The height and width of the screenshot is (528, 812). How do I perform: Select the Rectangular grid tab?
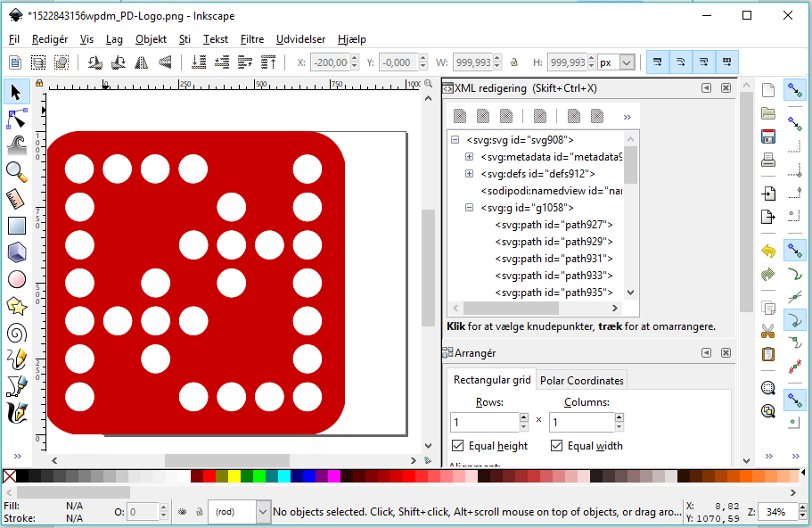pos(492,380)
